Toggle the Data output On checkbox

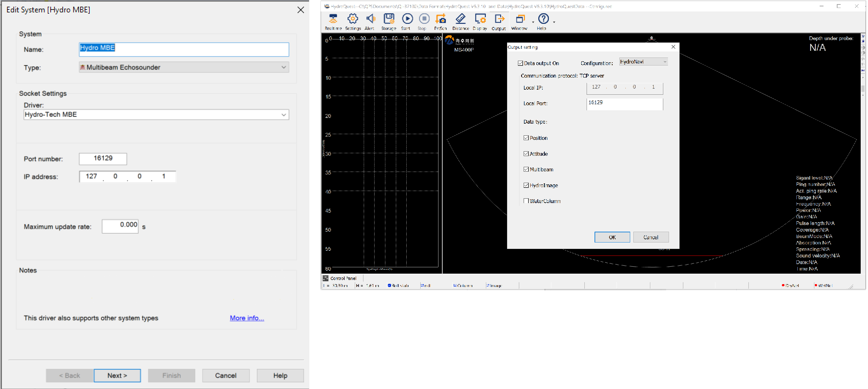[520, 63]
